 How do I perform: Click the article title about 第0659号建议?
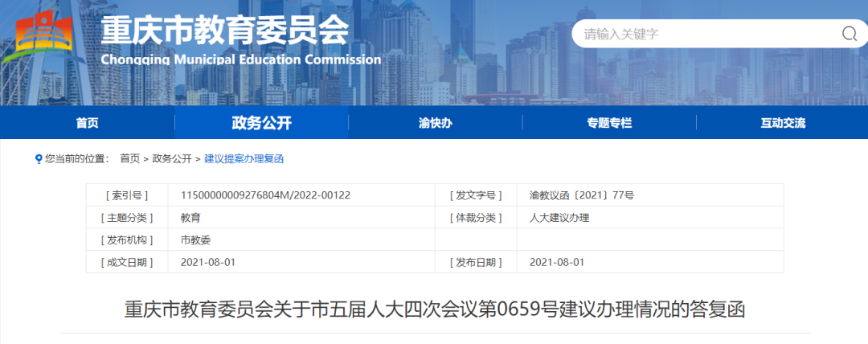coord(435,309)
